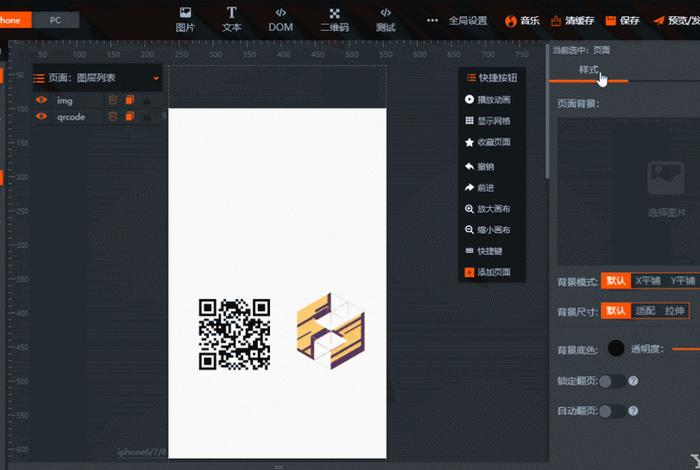
Task: Click the 页面 layer list menu icon
Action: [39, 78]
